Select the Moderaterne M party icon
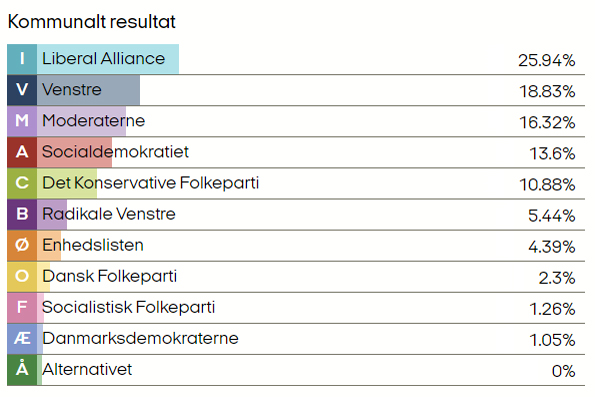Image resolution: width=595 pixels, height=397 pixels. 22,121
